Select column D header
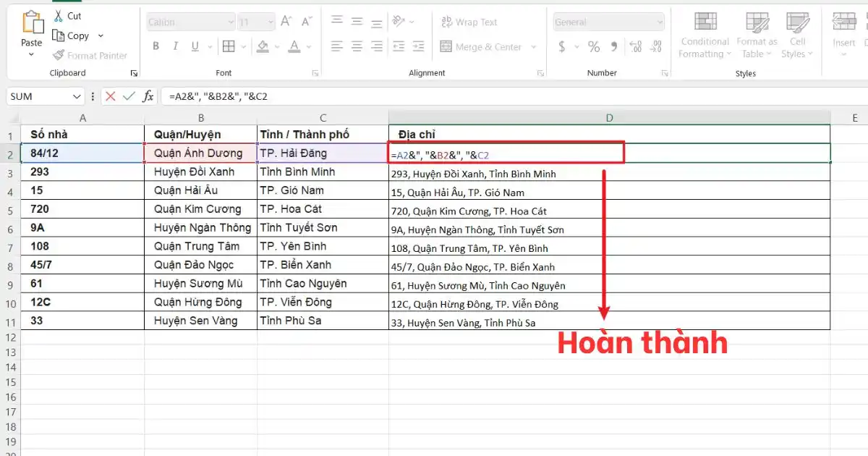This screenshot has width=868, height=456. click(609, 118)
